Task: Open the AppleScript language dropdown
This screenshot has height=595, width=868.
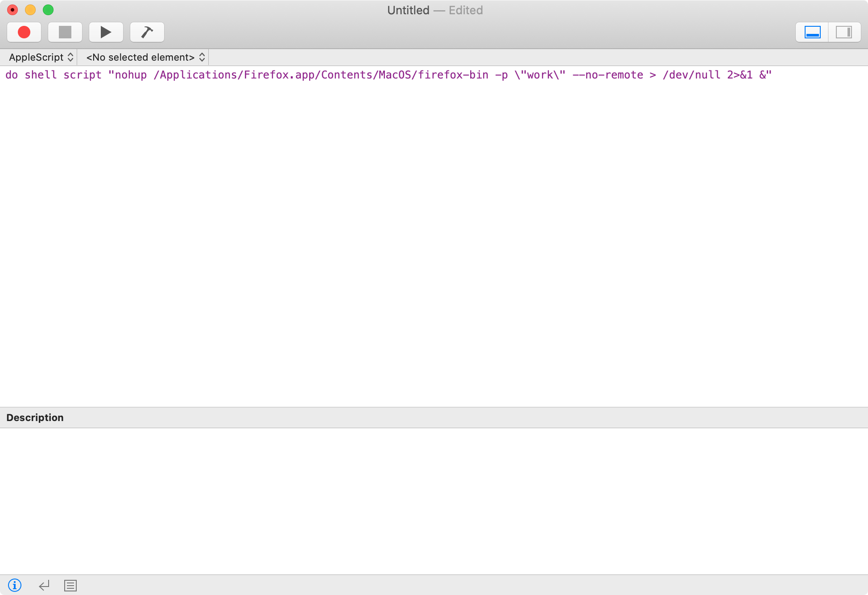Action: tap(41, 57)
